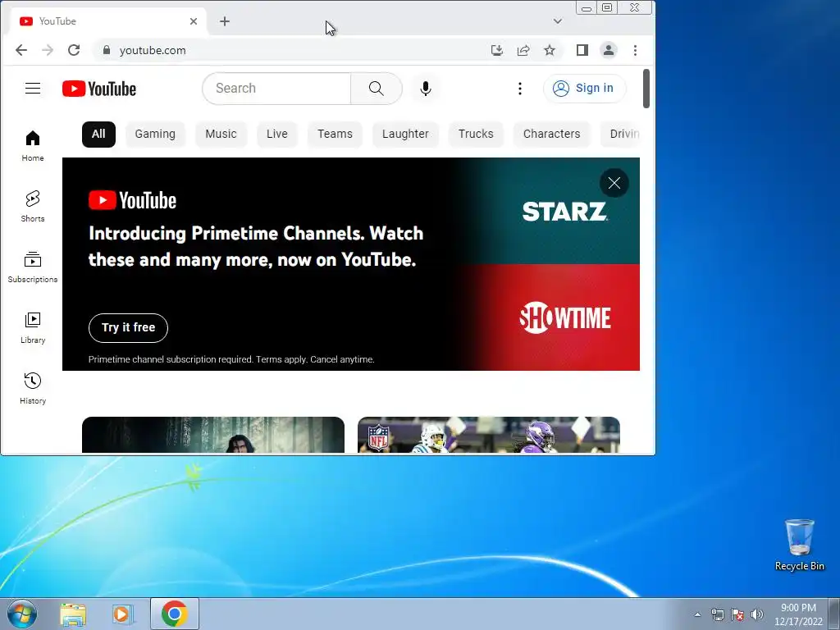Toggle the Chrome side panel icon

[582, 50]
